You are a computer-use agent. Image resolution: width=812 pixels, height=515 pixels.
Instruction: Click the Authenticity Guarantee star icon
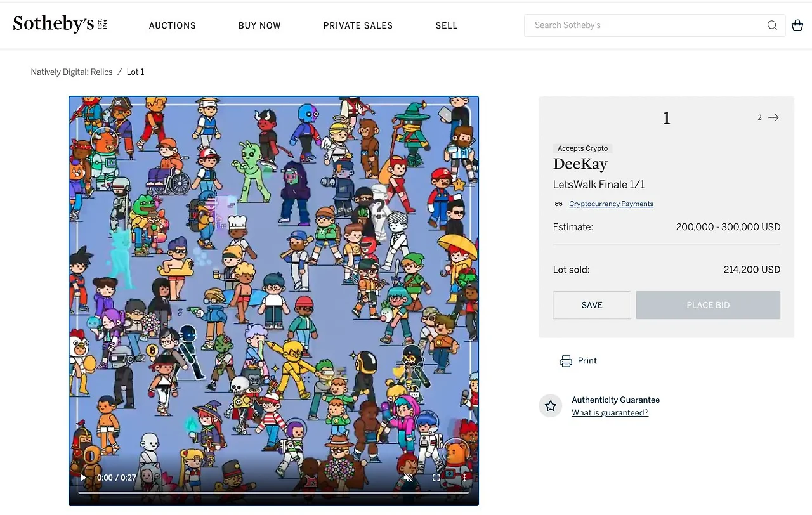(x=551, y=406)
